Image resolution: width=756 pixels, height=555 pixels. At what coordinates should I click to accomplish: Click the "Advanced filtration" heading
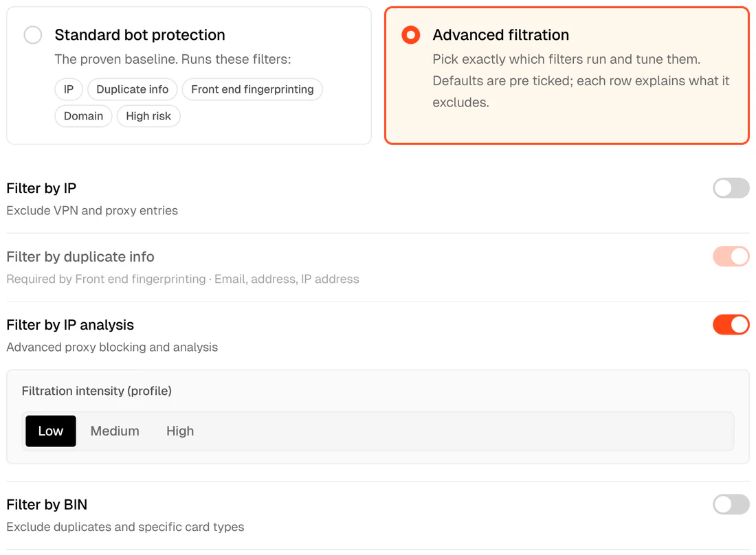pos(500,34)
